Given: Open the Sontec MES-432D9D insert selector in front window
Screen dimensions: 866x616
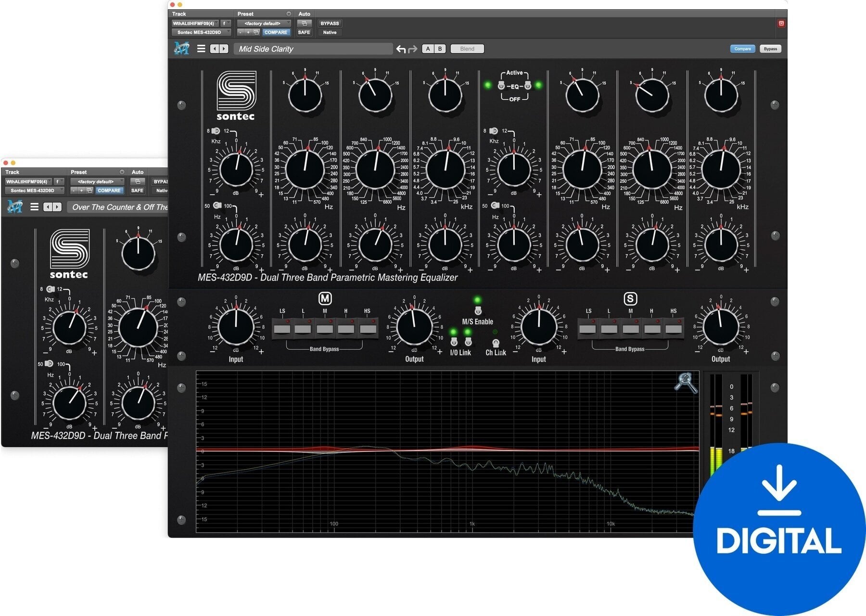Looking at the screenshot, I should coord(201,32).
